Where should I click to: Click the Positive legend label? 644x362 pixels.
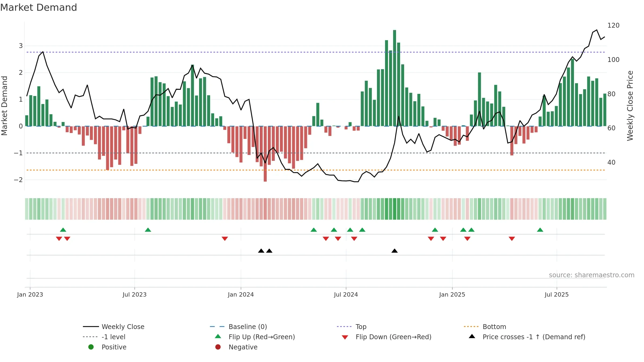pyautogui.click(x=114, y=347)
